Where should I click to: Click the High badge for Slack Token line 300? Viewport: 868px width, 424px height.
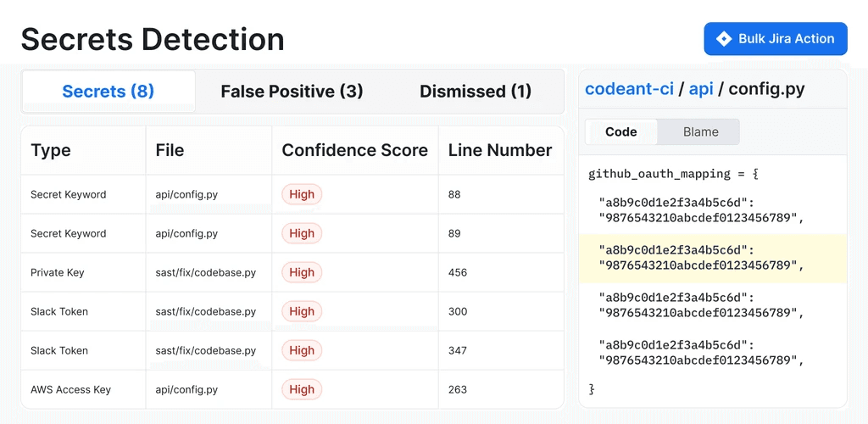pos(302,311)
